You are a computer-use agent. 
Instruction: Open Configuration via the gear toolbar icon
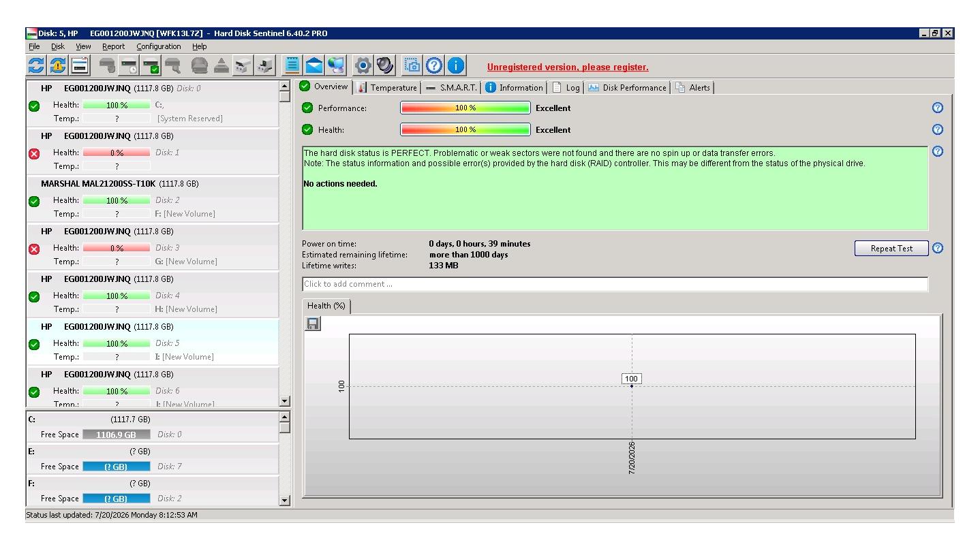point(363,65)
